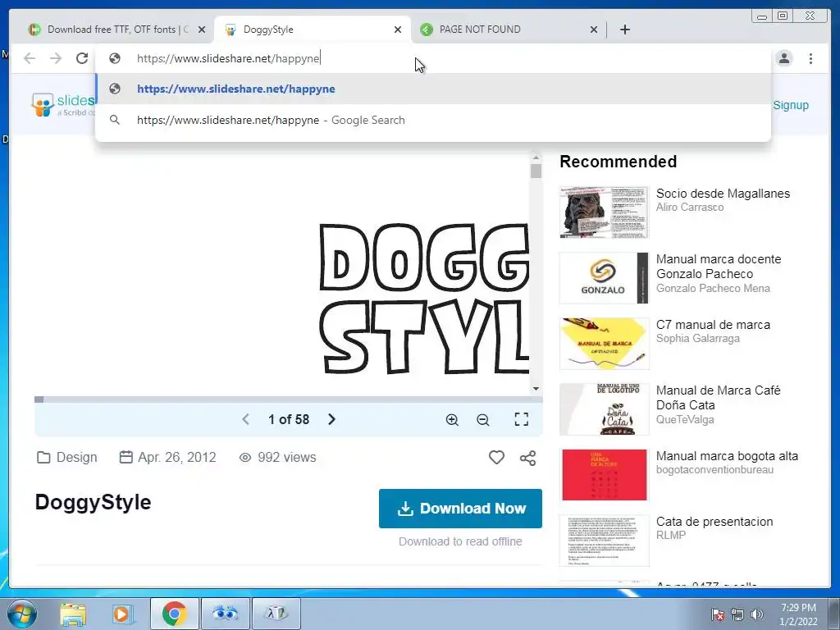Zoom in on the slide

pos(452,419)
